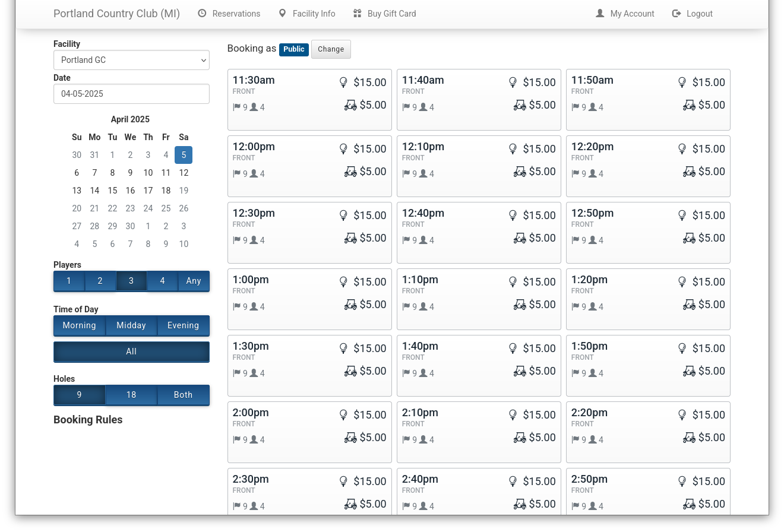
Task: Click the clock icon beside Reservations
Action: pos(202,13)
